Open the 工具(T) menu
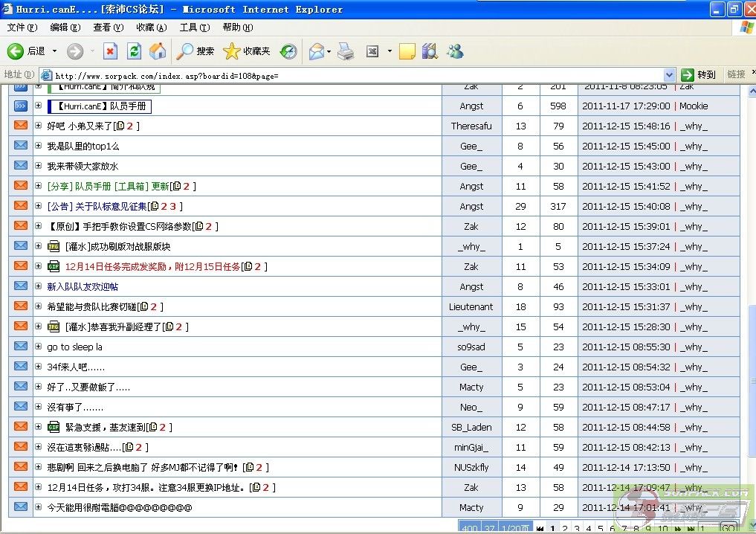 click(194, 28)
